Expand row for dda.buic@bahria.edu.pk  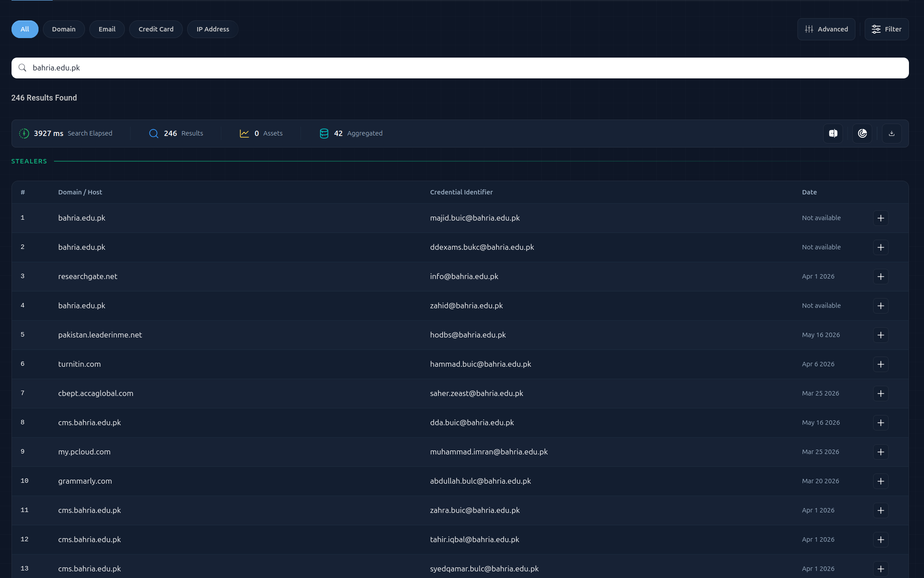881,423
